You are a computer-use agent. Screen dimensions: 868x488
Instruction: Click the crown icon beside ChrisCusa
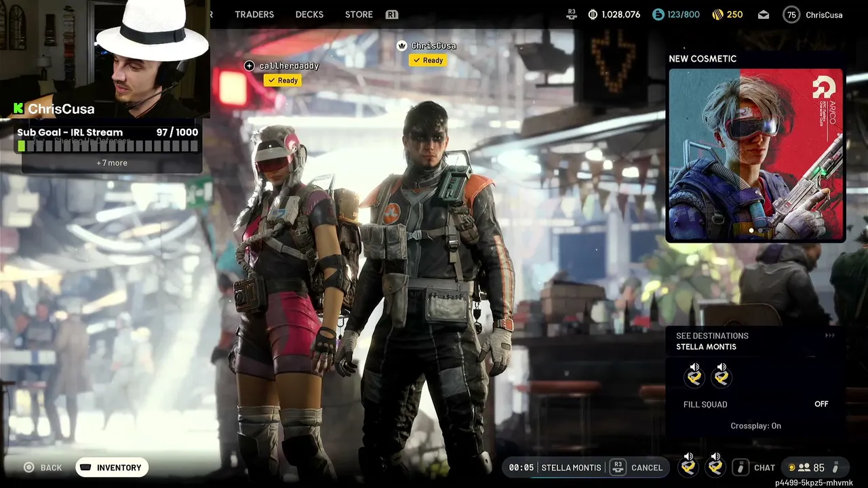pos(401,45)
